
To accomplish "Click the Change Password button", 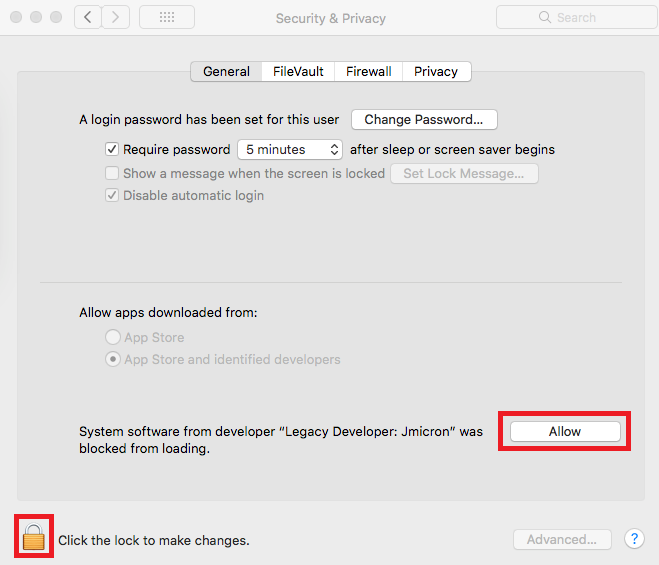I will pos(424,120).
